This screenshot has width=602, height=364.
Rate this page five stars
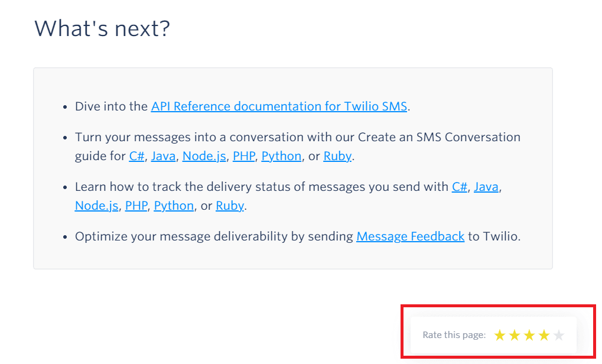[x=559, y=336]
